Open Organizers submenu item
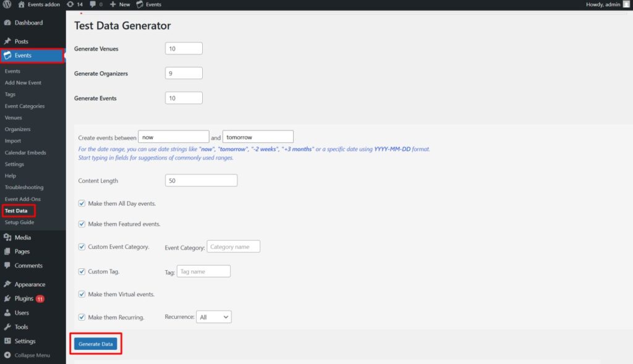The height and width of the screenshot is (364, 633). point(18,129)
